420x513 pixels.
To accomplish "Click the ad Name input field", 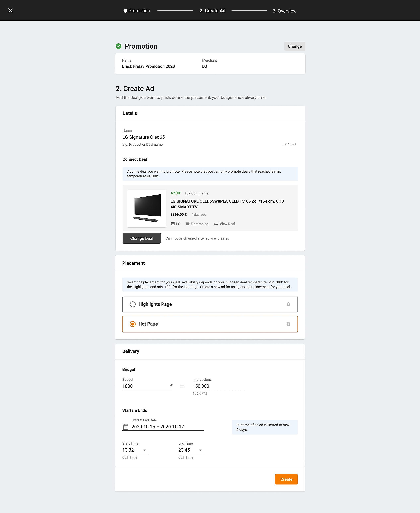I will 209,137.
